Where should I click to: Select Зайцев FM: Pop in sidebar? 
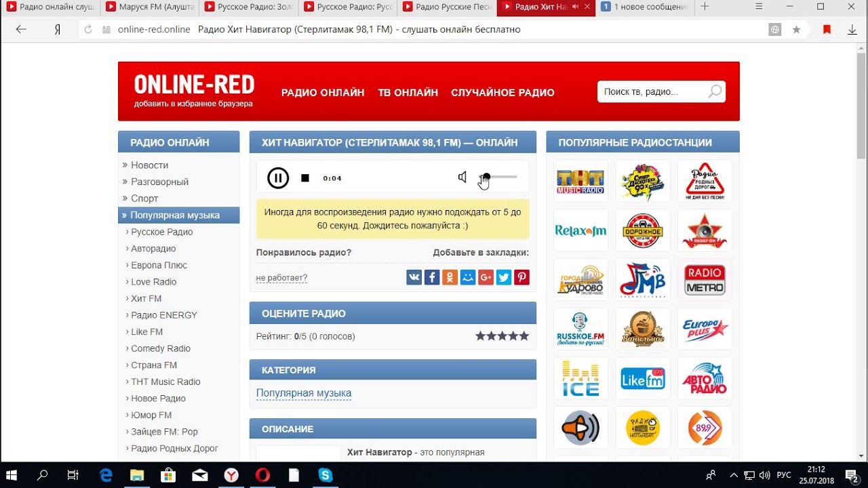tap(164, 432)
